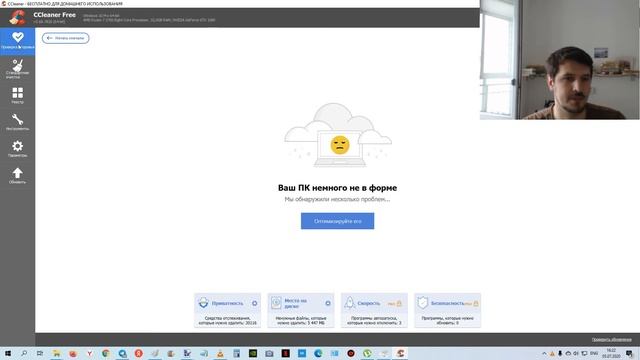Click the ENG language indicator in tray

coord(594,353)
